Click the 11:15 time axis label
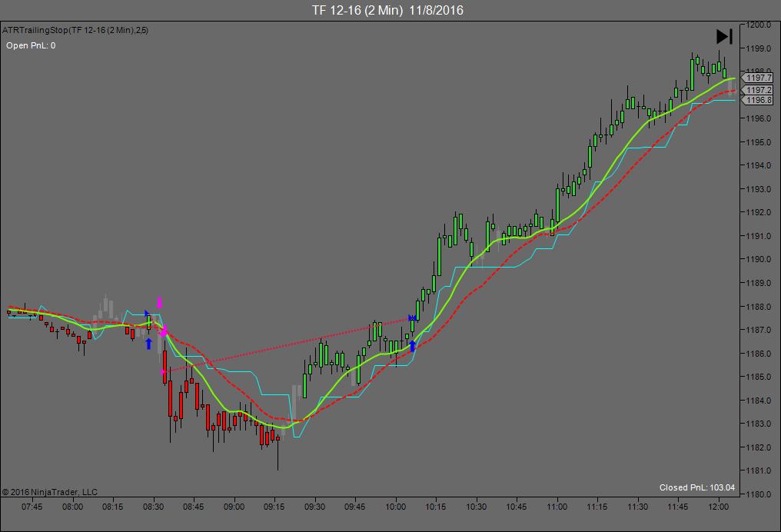Screen dimensions: 781x532 point(597,507)
